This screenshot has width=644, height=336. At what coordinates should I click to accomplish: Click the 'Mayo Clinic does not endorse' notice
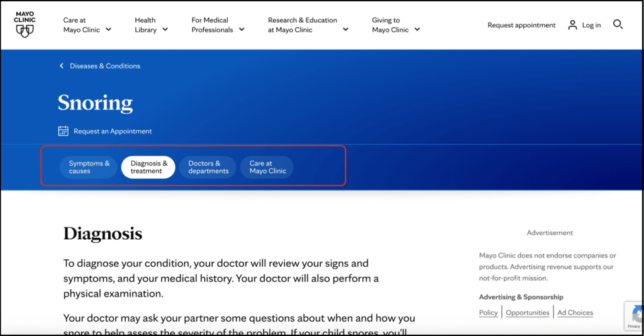pos(548,267)
